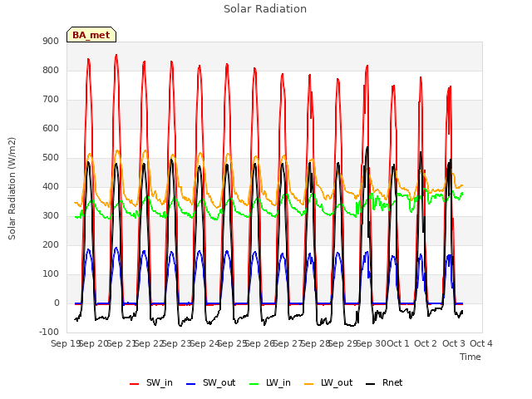This screenshot has width=532, height=399.
Task: Click the red SW_in legend swatch
Action: coord(135,384)
